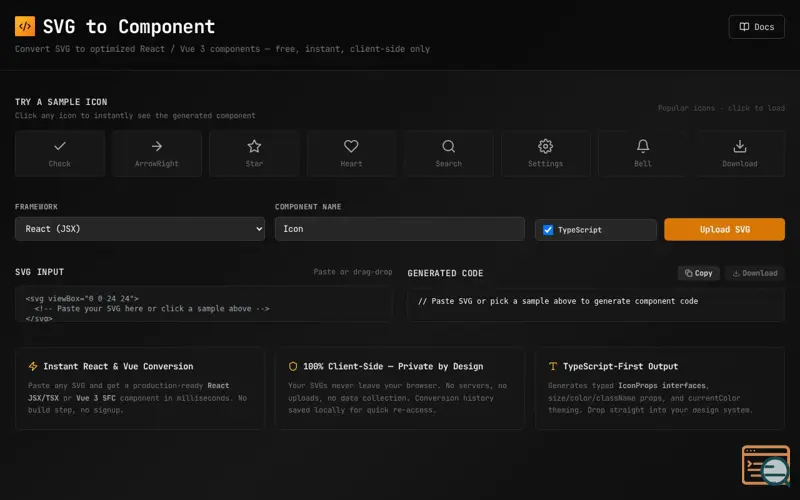The height and width of the screenshot is (500, 800).
Task: Click the orange SVG to Component logo
Action: coord(25,26)
